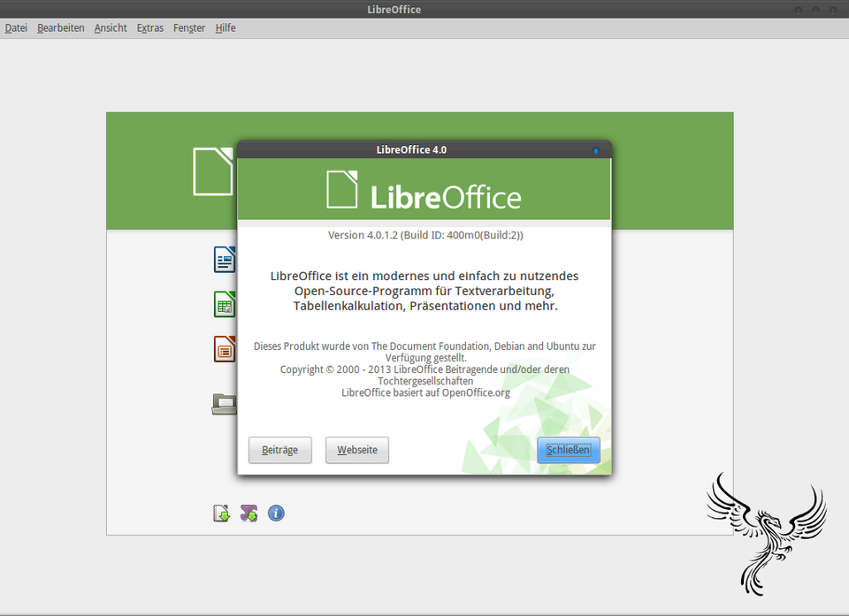This screenshot has height=616, width=849.
Task: Click the get templates icon with green arrow
Action: click(221, 513)
